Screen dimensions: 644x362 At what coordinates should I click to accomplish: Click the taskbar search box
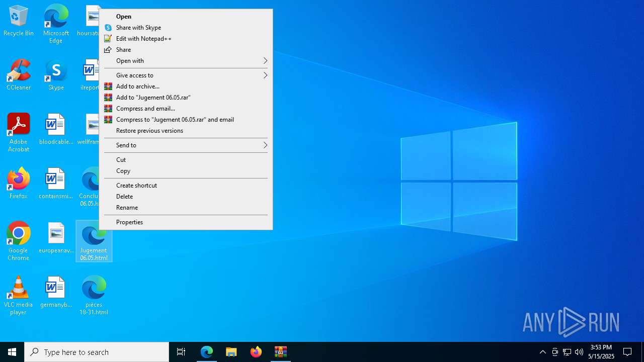[x=97, y=352]
